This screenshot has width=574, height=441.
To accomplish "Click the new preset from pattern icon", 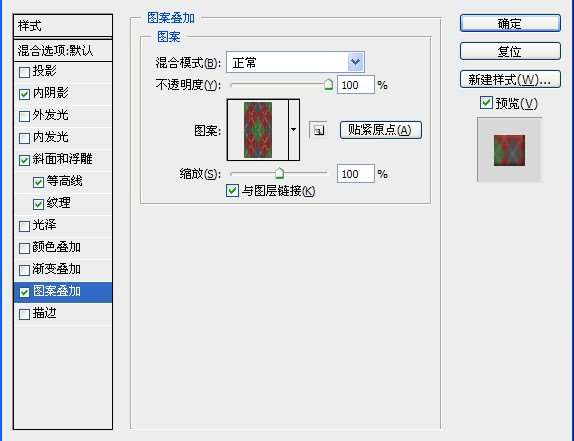I will tap(318, 130).
